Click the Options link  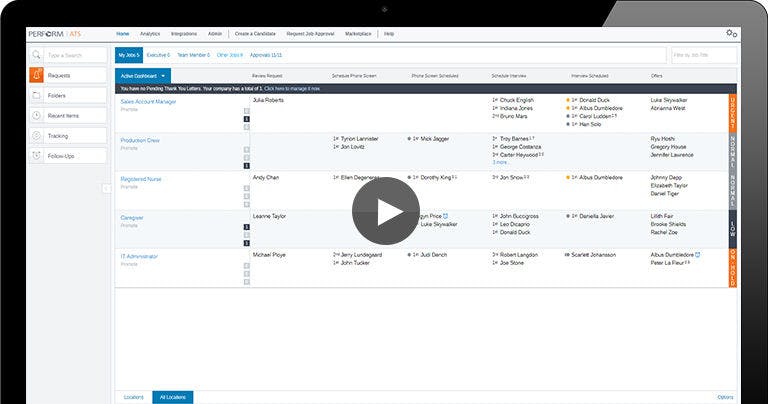725,397
